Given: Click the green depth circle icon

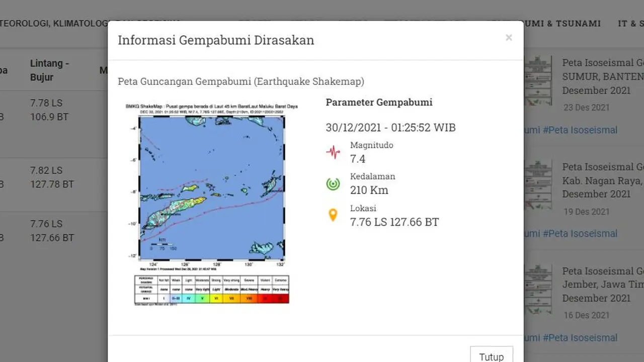Looking at the screenshot, I should pyautogui.click(x=333, y=184).
